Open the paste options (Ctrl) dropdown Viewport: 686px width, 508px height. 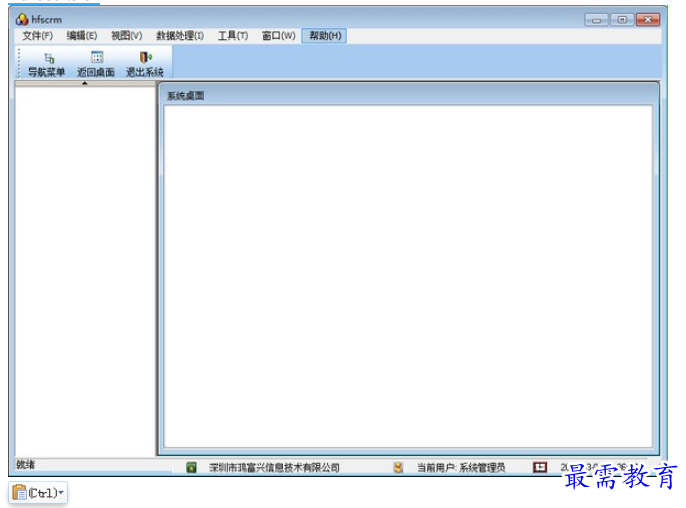pos(38,493)
